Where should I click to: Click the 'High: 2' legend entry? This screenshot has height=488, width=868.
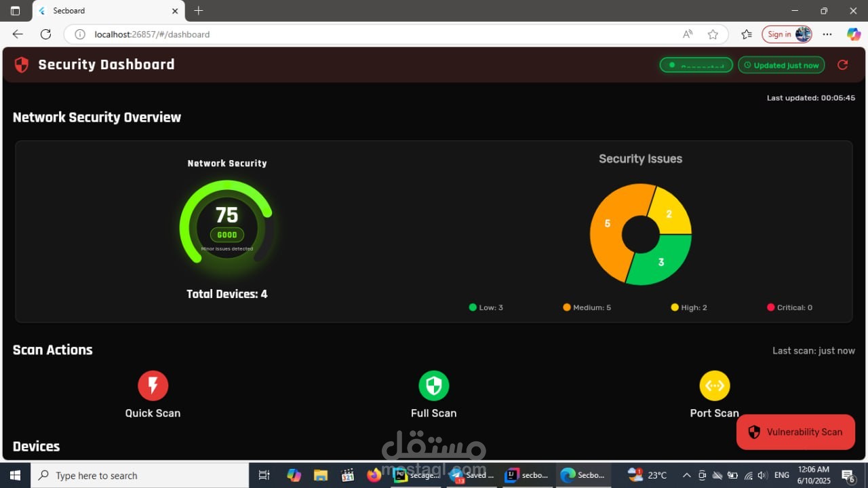coord(688,307)
